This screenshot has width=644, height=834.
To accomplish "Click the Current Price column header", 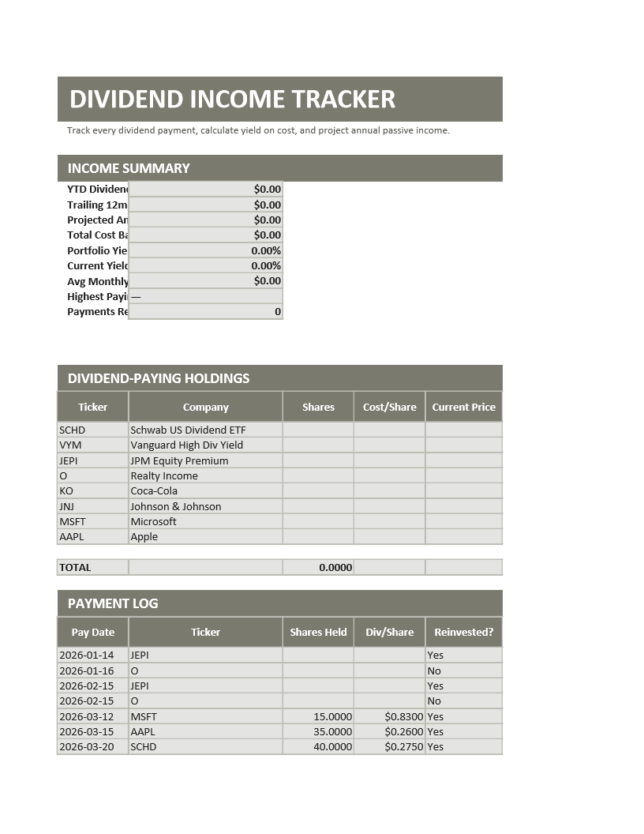I will pyautogui.click(x=464, y=407).
